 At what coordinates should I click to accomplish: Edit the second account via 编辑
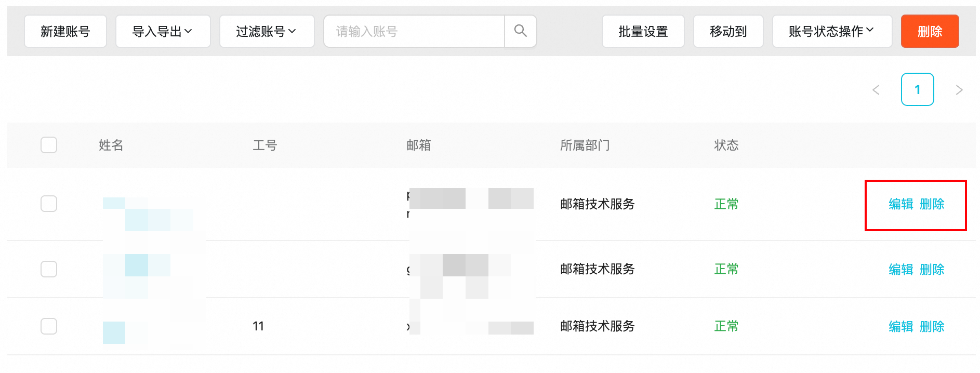pos(900,270)
